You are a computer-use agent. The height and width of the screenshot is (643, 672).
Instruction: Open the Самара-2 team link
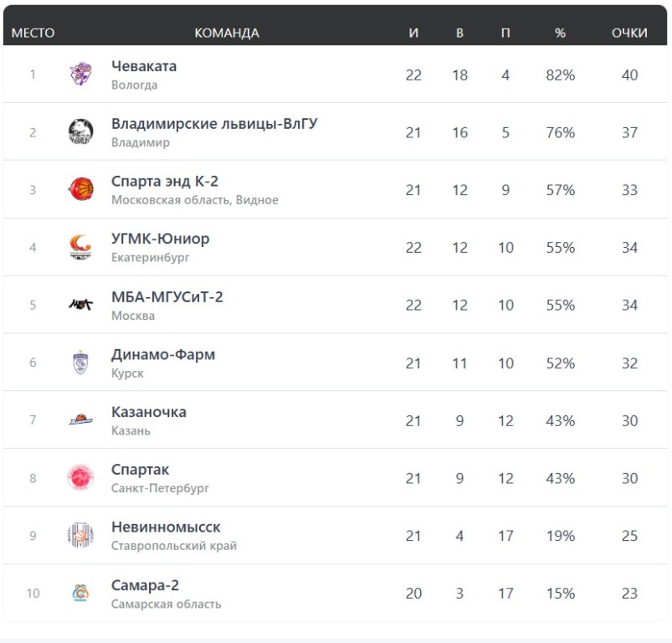(x=145, y=585)
